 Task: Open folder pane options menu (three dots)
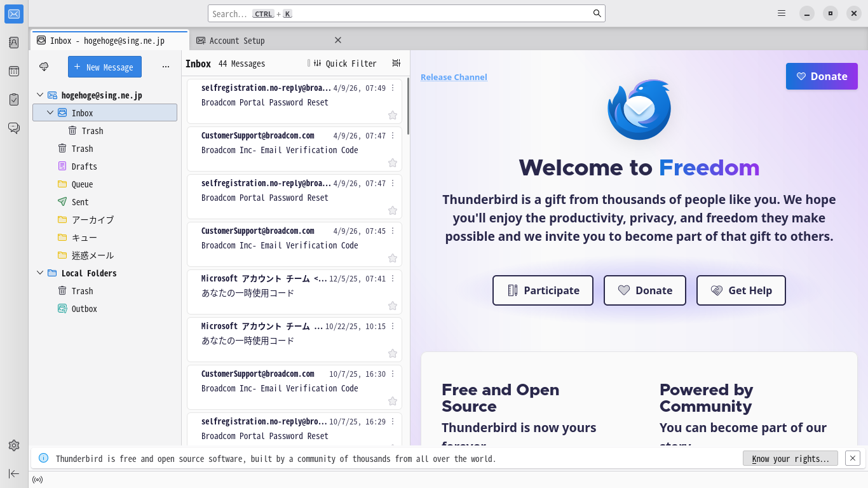coord(166,67)
